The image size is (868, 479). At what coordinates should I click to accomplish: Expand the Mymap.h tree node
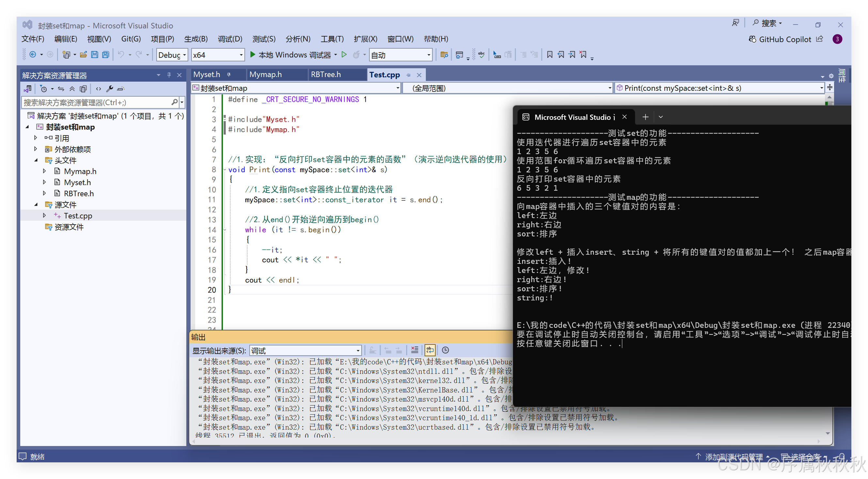44,171
